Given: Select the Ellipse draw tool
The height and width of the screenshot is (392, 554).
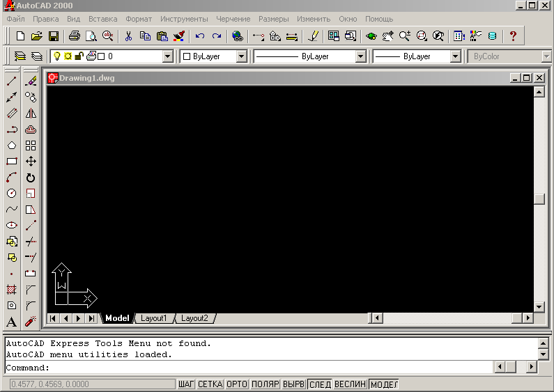Looking at the screenshot, I should tap(12, 226).
